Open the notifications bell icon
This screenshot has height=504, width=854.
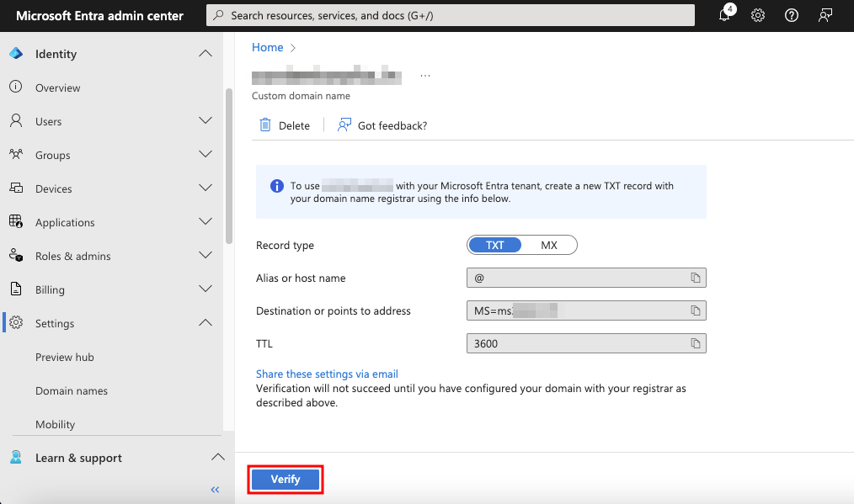coord(725,14)
